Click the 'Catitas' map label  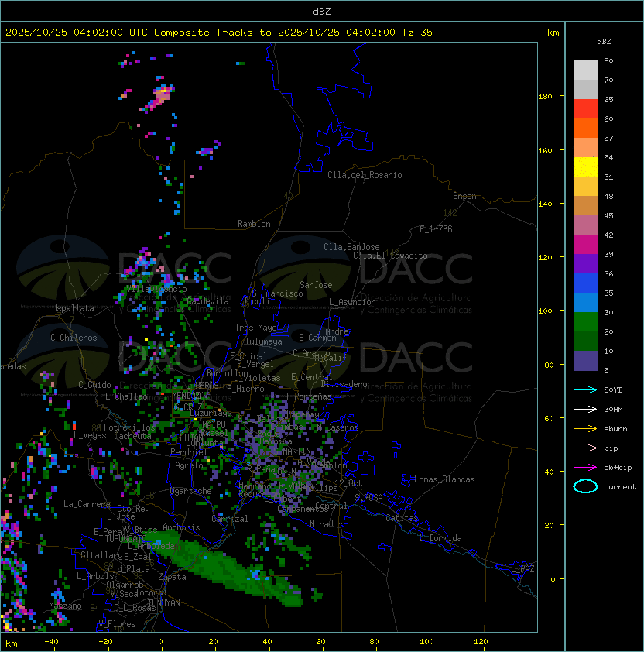[402, 518]
